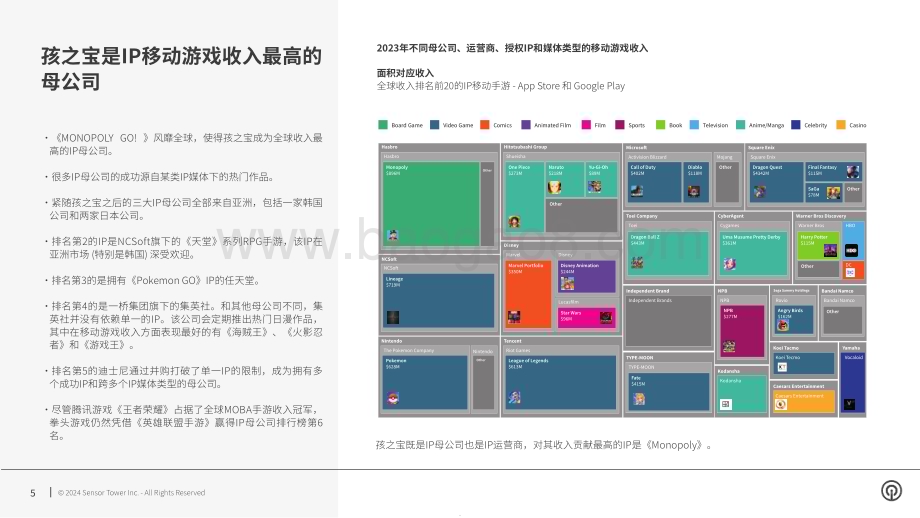
Task: Click the bullet about 腾讯游戏《王者荣耀》
Action: 184,422
